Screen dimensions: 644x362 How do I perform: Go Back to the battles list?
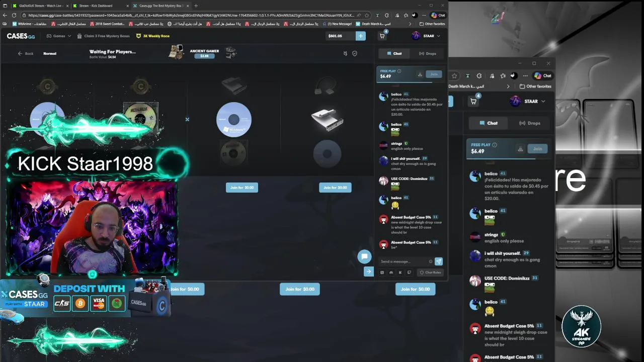click(26, 53)
